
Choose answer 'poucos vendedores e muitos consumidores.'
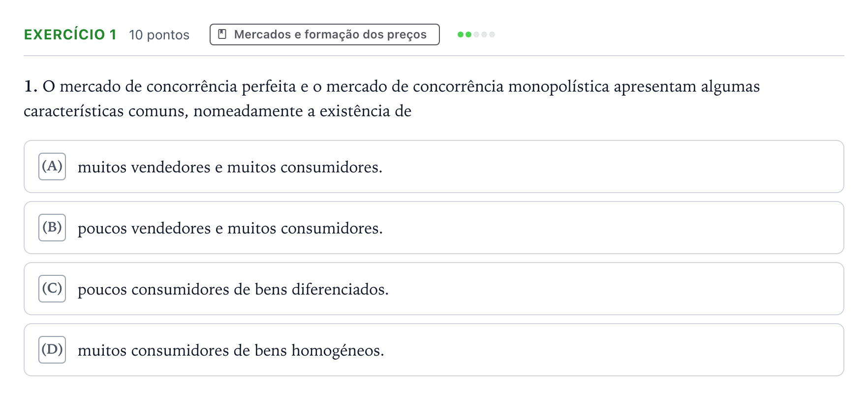point(434,228)
